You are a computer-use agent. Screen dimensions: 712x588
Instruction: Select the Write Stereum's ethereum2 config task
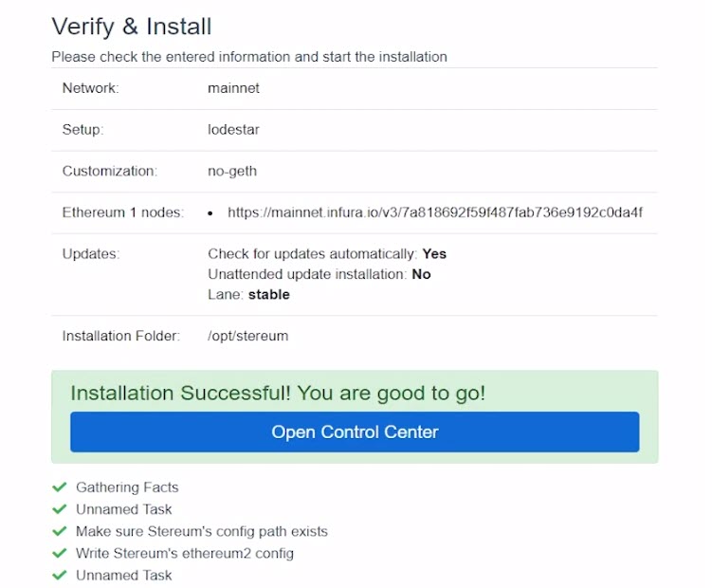pyautogui.click(x=185, y=553)
